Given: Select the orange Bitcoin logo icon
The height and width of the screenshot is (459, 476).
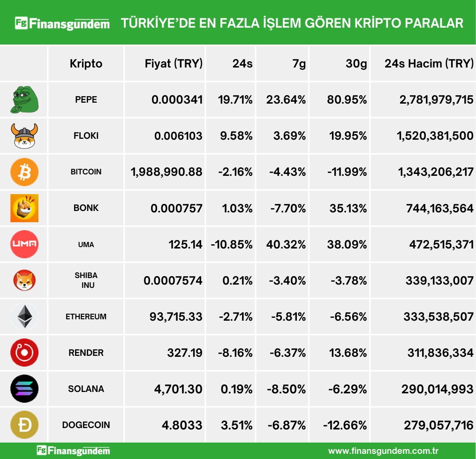Looking at the screenshot, I should [24, 172].
